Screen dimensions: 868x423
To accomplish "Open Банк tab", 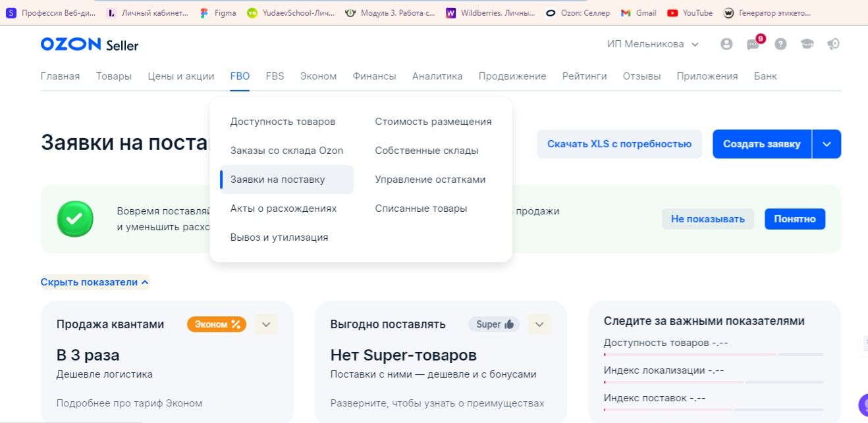I will tap(765, 76).
